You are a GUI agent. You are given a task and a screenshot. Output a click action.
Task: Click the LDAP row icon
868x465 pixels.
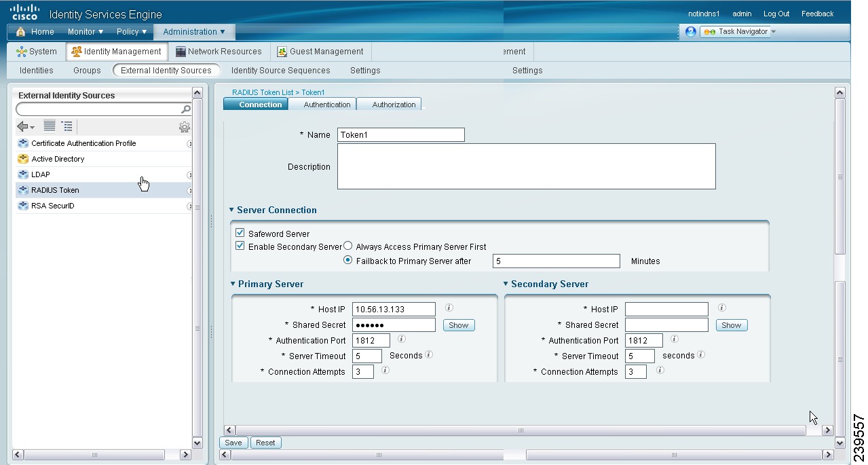(x=23, y=174)
